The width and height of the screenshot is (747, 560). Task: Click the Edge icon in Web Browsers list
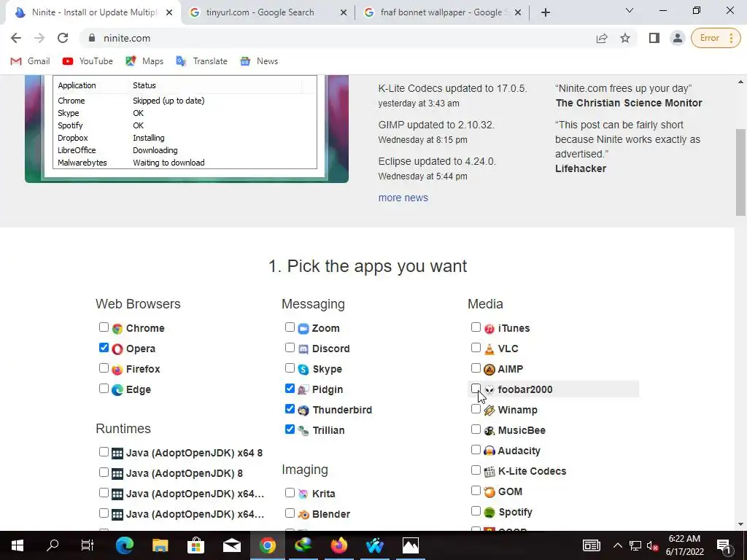click(x=117, y=390)
